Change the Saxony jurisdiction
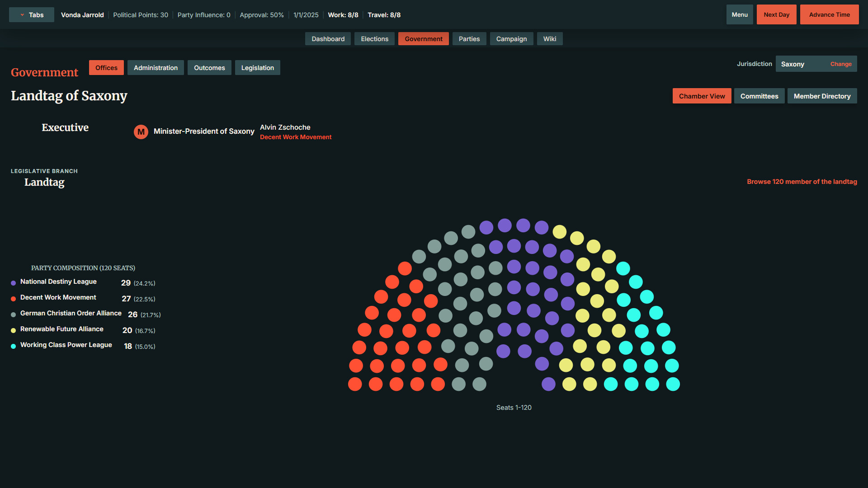 point(840,64)
